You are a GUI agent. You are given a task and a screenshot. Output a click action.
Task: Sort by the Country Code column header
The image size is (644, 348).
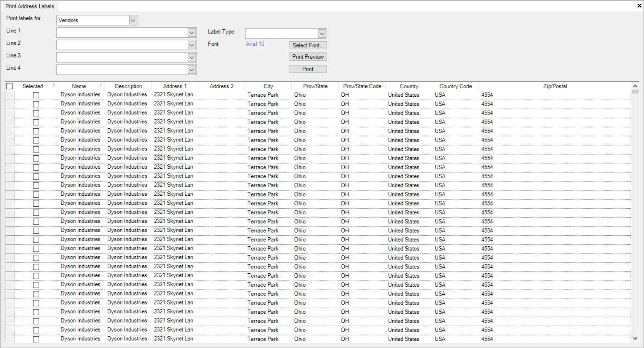(456, 86)
